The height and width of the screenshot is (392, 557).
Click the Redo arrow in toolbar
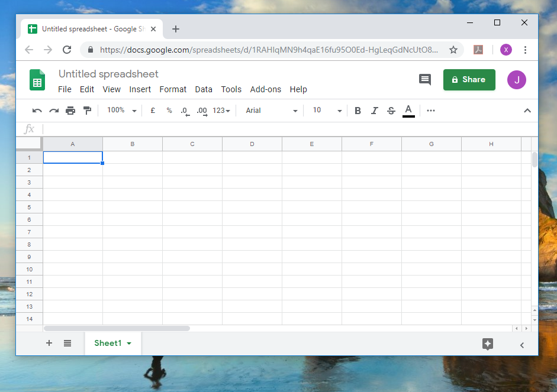(54, 111)
